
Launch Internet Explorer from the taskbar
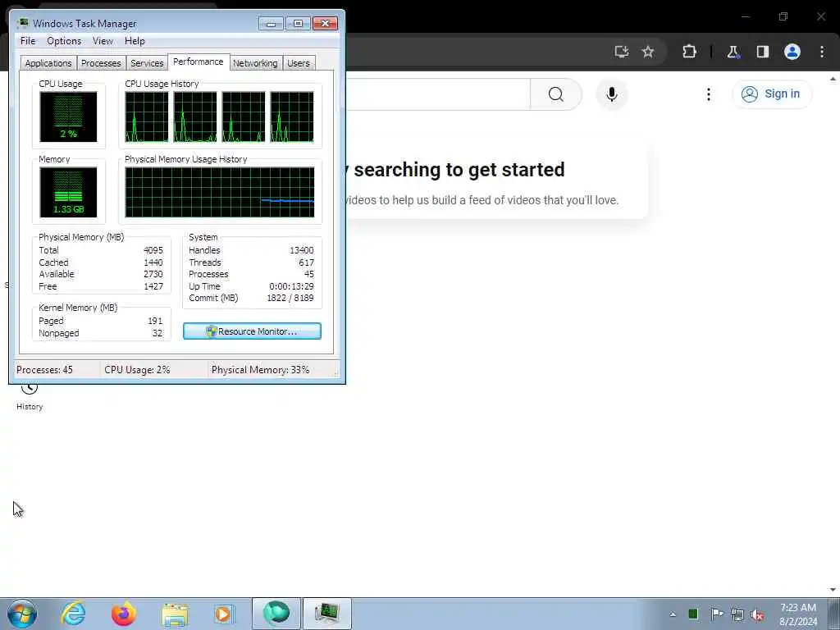pos(73,614)
